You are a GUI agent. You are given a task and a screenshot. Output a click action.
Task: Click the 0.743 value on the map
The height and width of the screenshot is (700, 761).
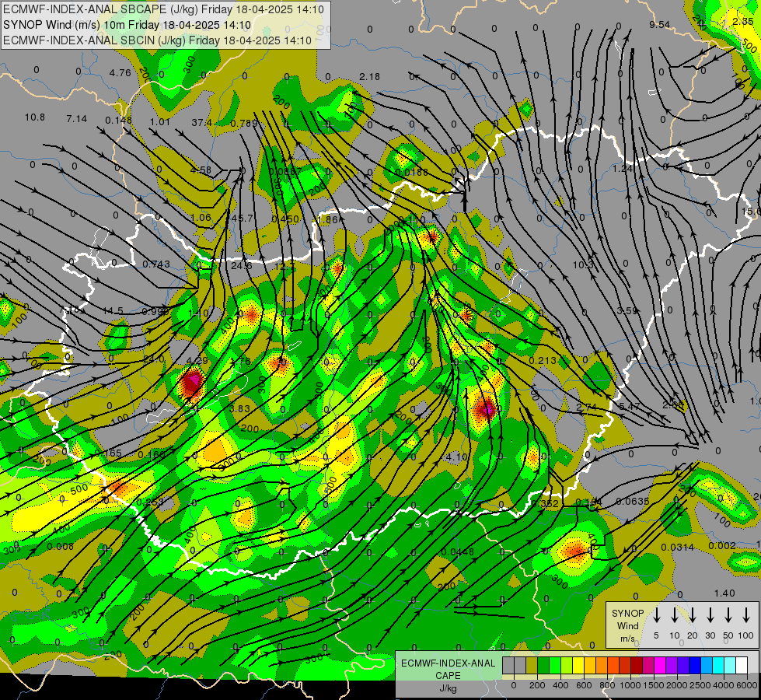coord(156,264)
